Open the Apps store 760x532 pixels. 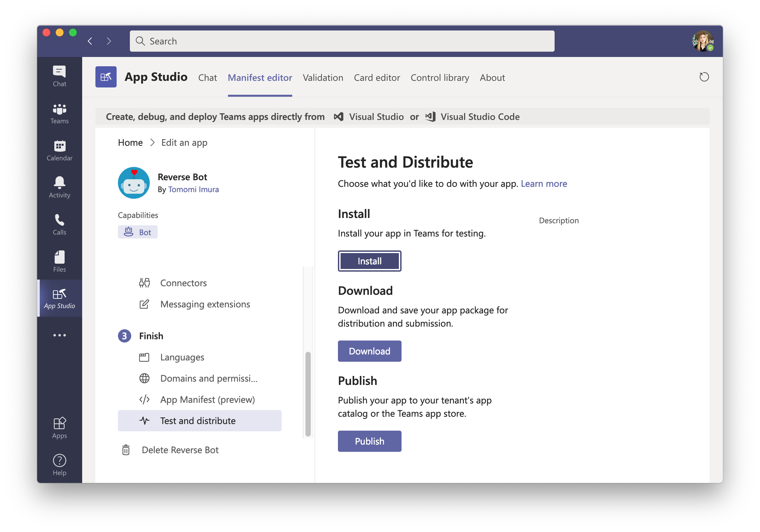click(x=59, y=427)
